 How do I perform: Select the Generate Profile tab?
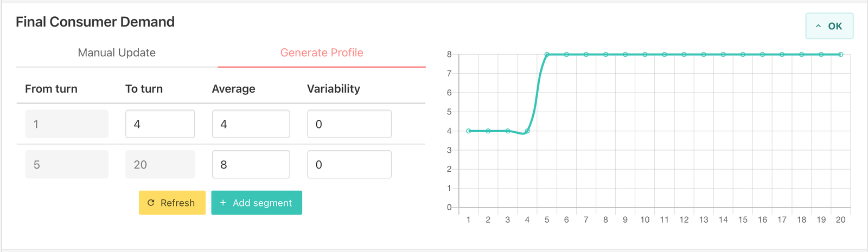tap(322, 53)
